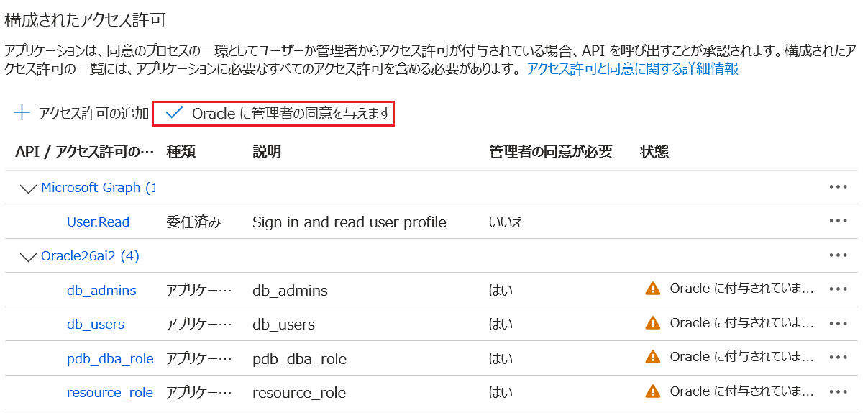868x413 pixels.
Task: Click the Oracle status text in resource_role row
Action: [742, 391]
